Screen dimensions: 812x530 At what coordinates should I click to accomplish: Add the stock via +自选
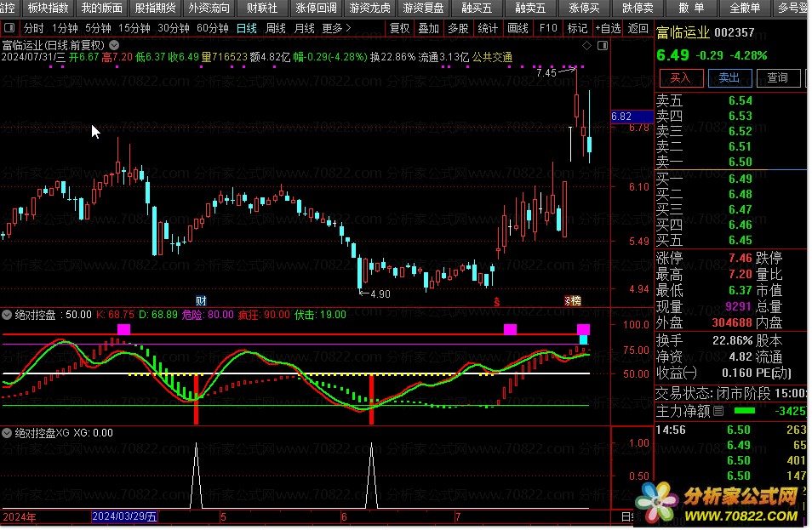pos(608,28)
